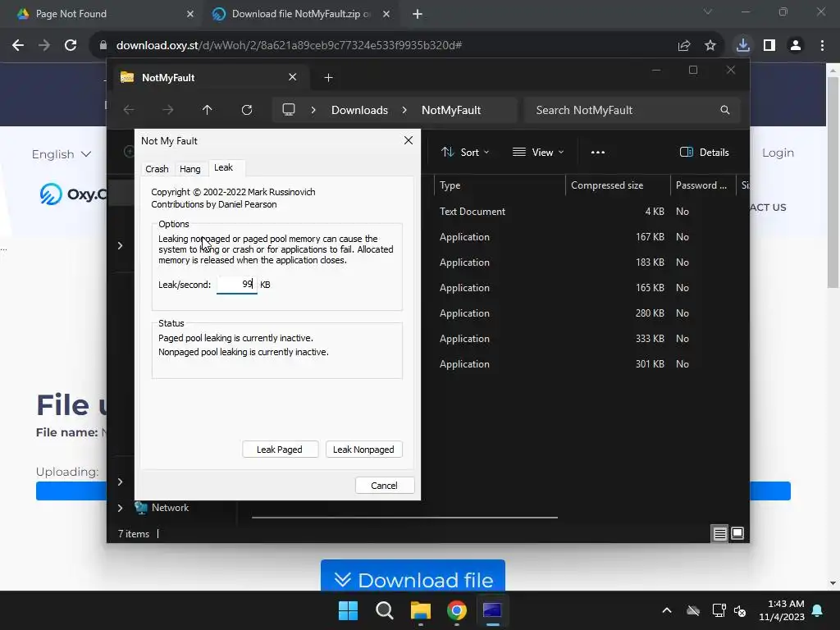Screen dimensions: 840x630
Task: Switch to the Crash tab
Action: 157,169
